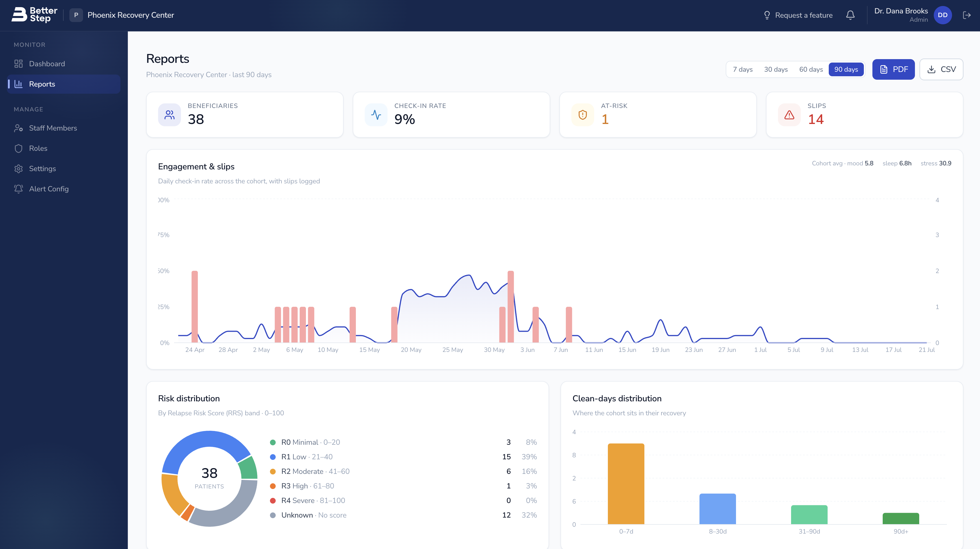This screenshot has height=549, width=980.
Task: Open the notifications bell
Action: click(x=850, y=15)
